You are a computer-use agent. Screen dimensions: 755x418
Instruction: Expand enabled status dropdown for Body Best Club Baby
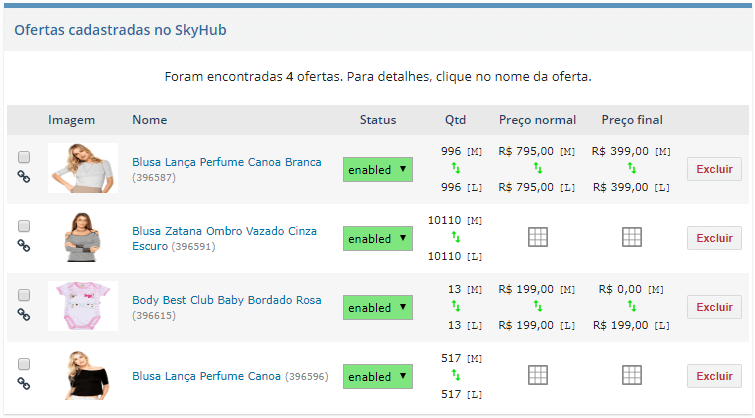tap(378, 308)
